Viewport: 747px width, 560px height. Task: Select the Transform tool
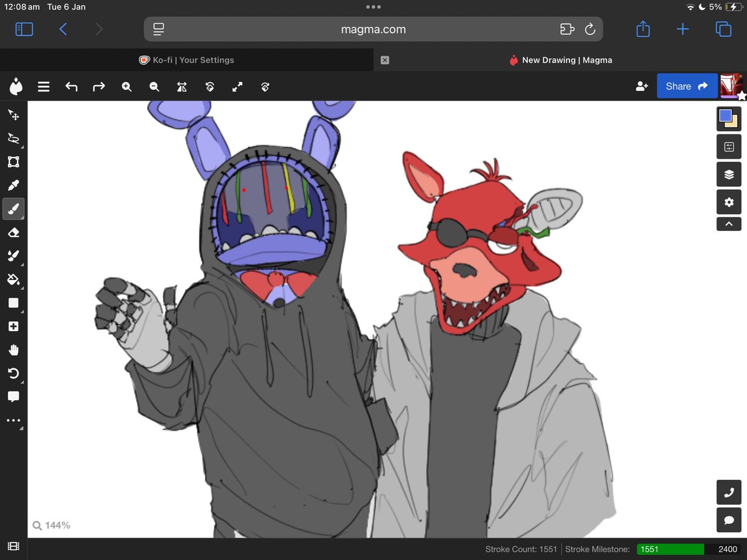pos(13,162)
